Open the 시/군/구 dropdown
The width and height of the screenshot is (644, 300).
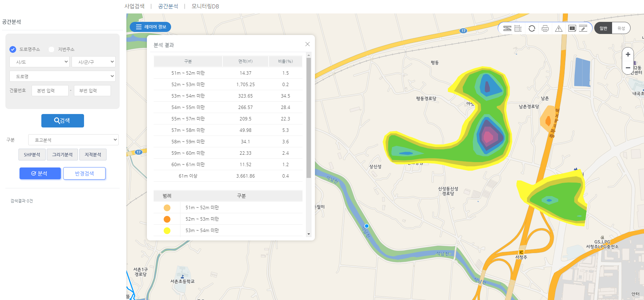pos(93,62)
